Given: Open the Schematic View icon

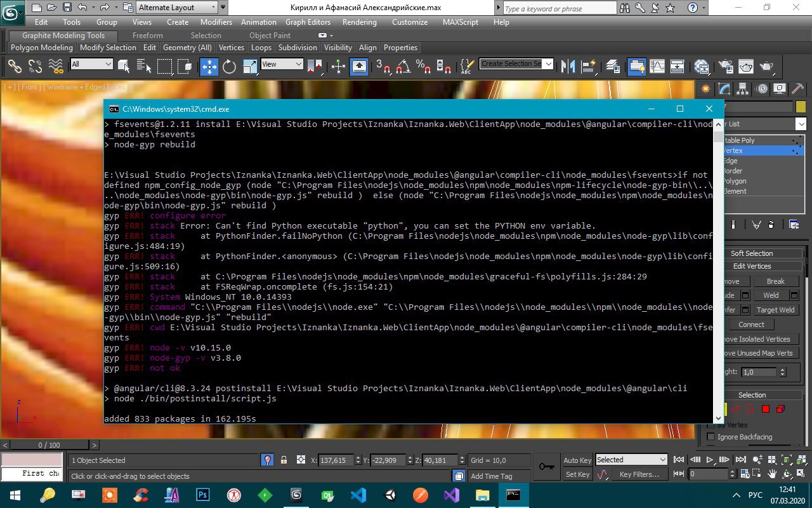Looking at the screenshot, I should click(x=678, y=66).
